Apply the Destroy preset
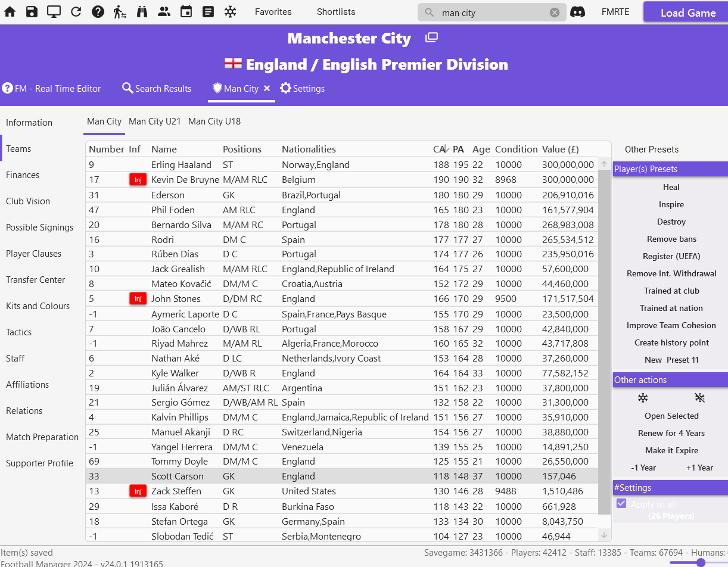 pyautogui.click(x=671, y=222)
